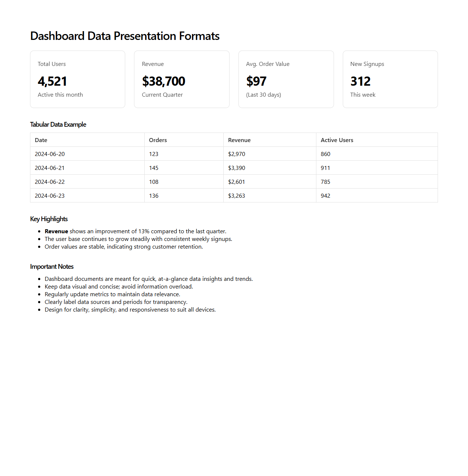Image resolution: width=468 pixels, height=476 pixels.
Task: Open the Avg. Order Value card
Action: 286,79
